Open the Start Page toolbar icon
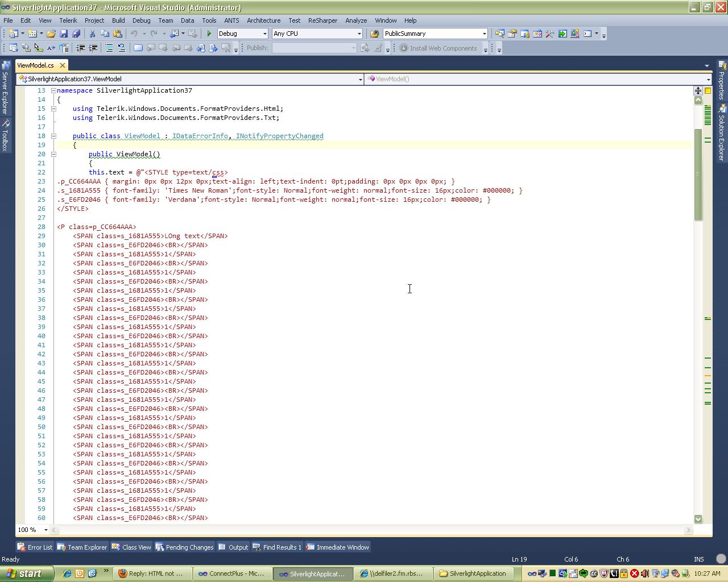728x582 pixels. point(562,34)
